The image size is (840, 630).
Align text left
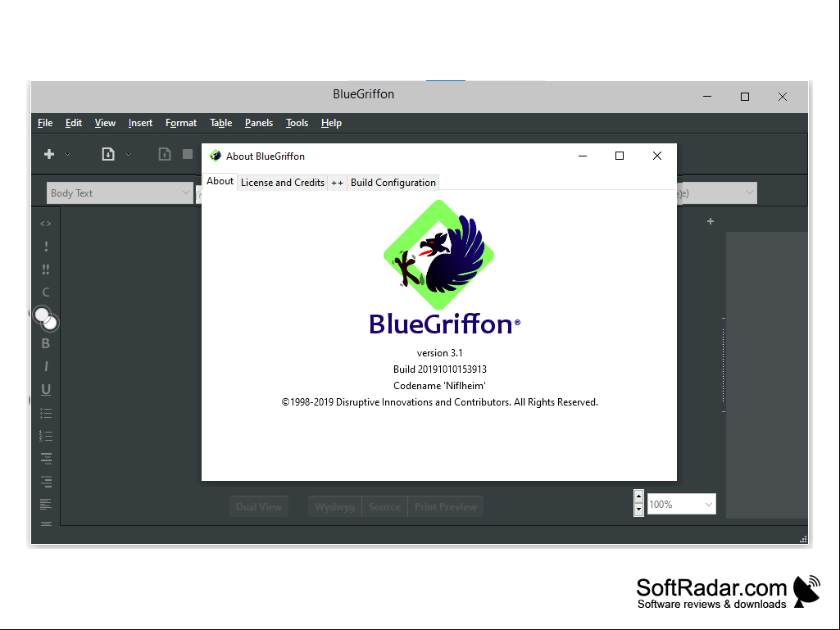[x=46, y=504]
